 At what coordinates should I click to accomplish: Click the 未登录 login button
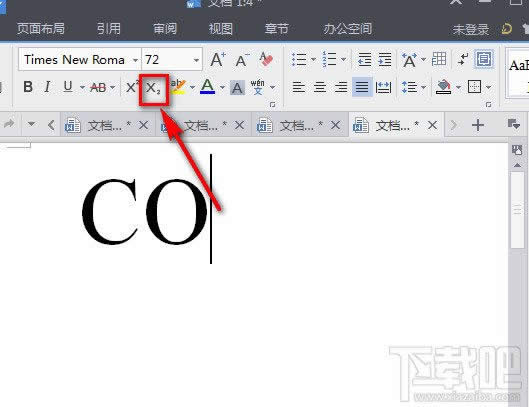pos(471,29)
